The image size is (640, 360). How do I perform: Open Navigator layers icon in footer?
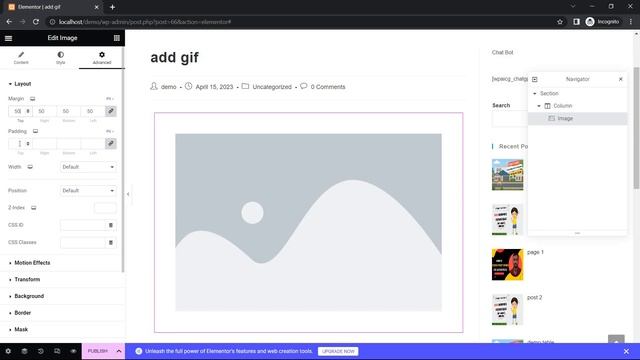(24, 351)
